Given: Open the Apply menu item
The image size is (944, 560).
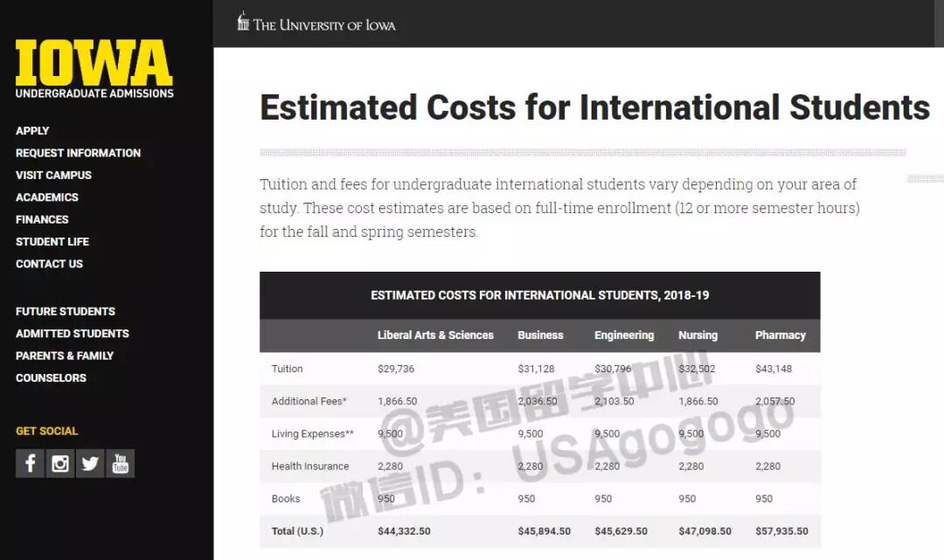Looking at the screenshot, I should point(32,130).
